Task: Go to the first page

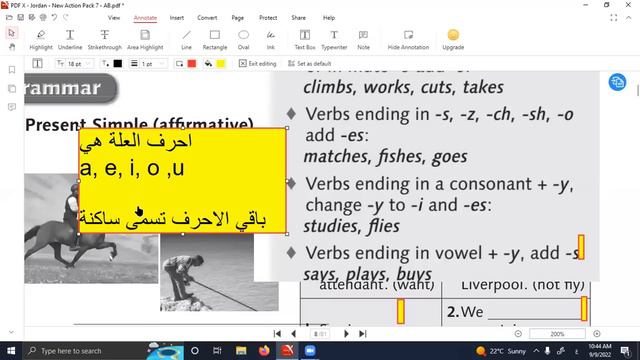Action: click(x=277, y=334)
